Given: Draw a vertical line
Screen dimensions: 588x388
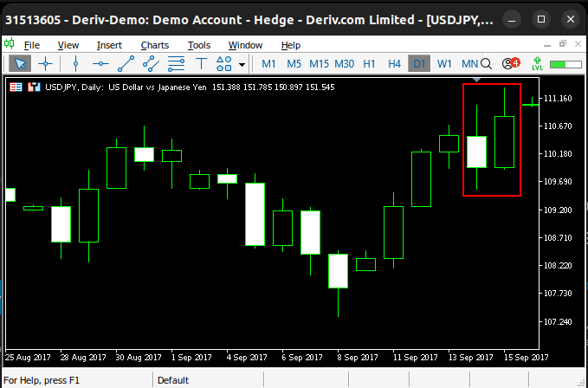Looking at the screenshot, I should [x=75, y=64].
